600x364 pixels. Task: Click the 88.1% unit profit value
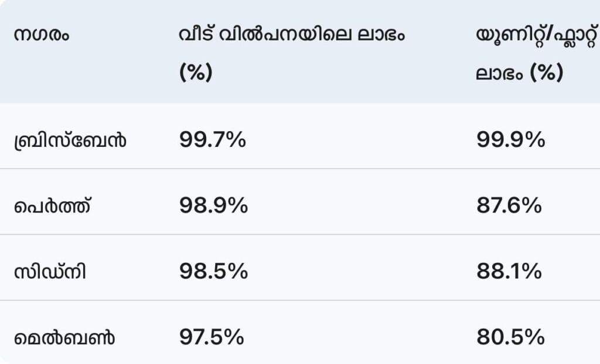pos(509,271)
